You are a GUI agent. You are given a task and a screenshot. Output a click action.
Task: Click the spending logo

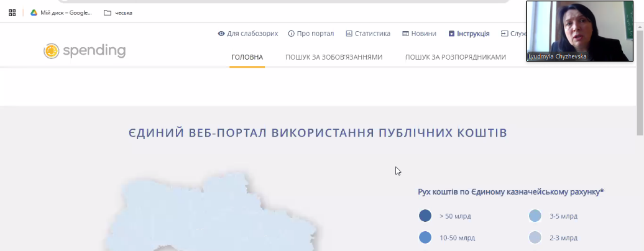tap(85, 51)
